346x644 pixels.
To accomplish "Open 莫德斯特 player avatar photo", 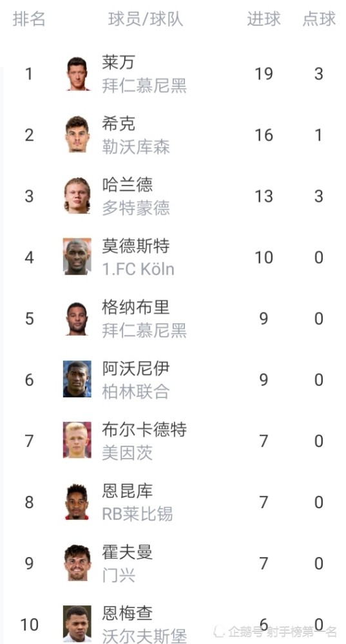I will point(77,257).
